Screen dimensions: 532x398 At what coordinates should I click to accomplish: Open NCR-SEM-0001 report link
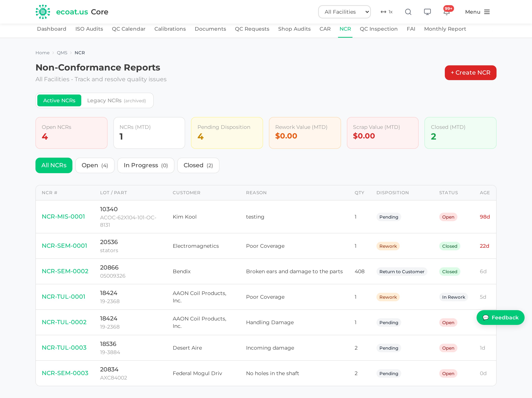click(x=64, y=246)
